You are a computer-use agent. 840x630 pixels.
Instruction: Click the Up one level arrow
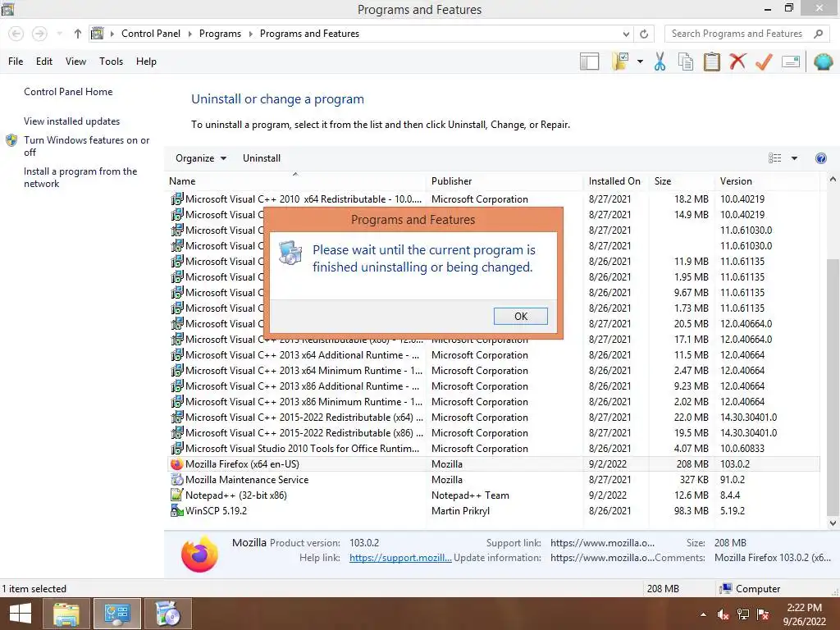(78, 34)
